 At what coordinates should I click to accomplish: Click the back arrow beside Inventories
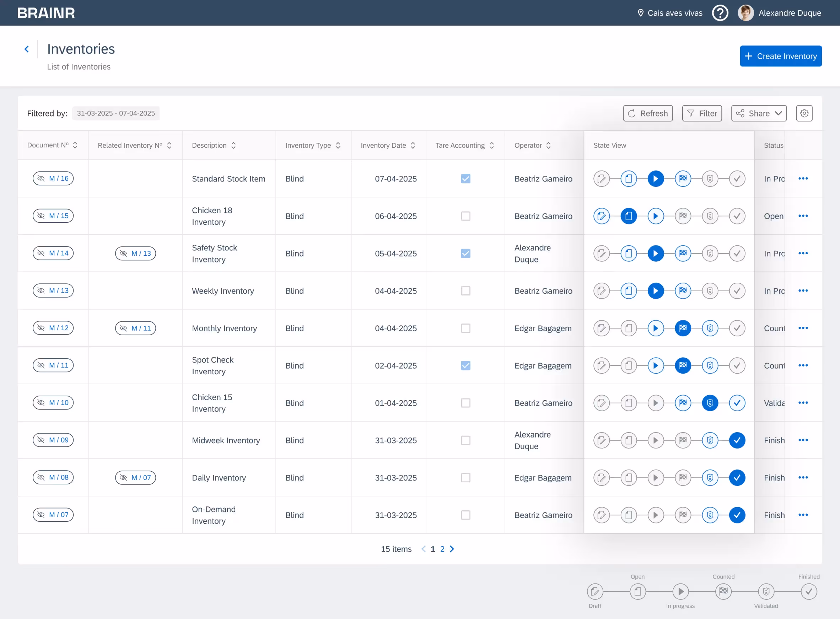point(27,49)
